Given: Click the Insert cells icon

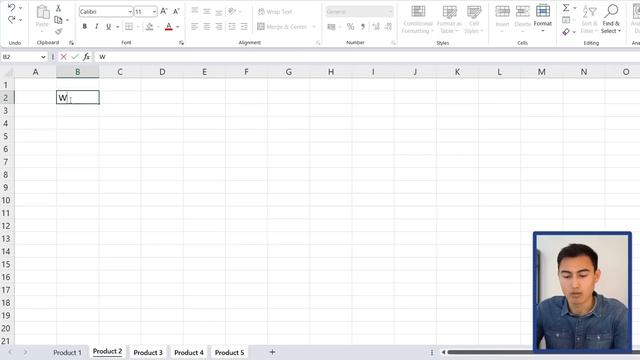Looking at the screenshot, I should (502, 11).
